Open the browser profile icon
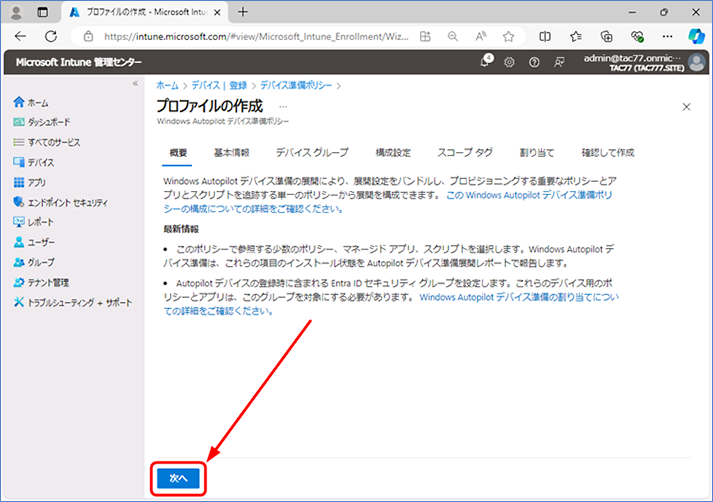The height and width of the screenshot is (502, 713). [16, 12]
